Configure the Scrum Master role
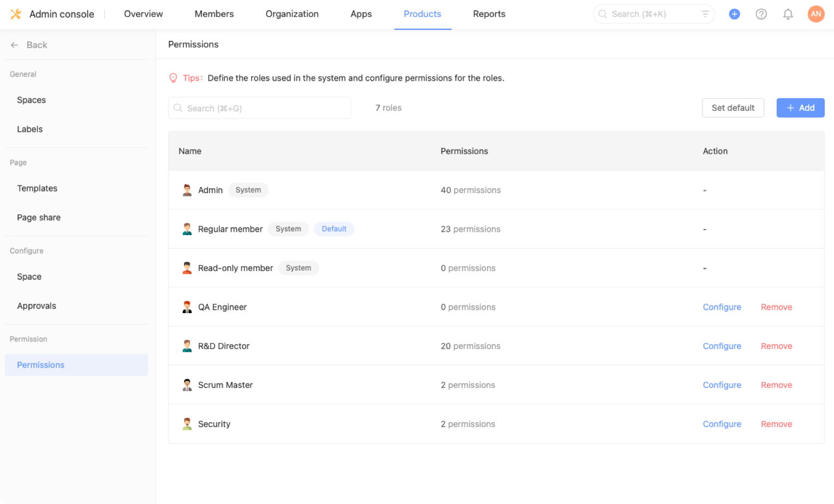Image resolution: width=834 pixels, height=504 pixels. coord(722,385)
